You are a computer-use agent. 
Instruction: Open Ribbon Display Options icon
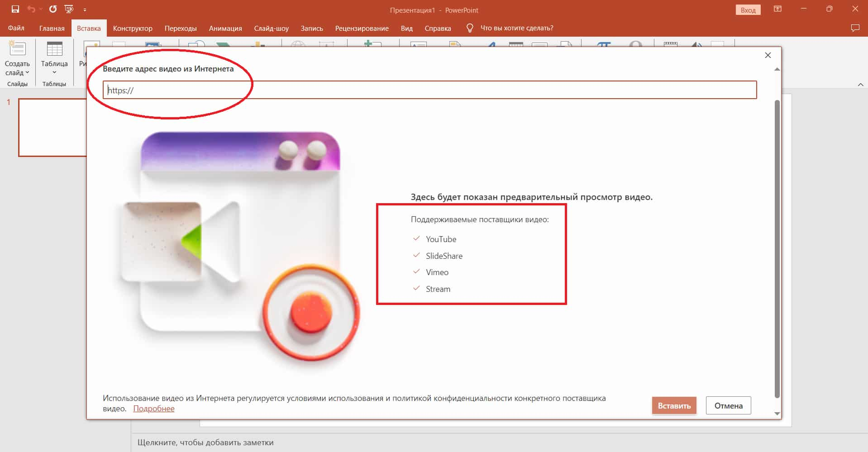[x=777, y=9]
